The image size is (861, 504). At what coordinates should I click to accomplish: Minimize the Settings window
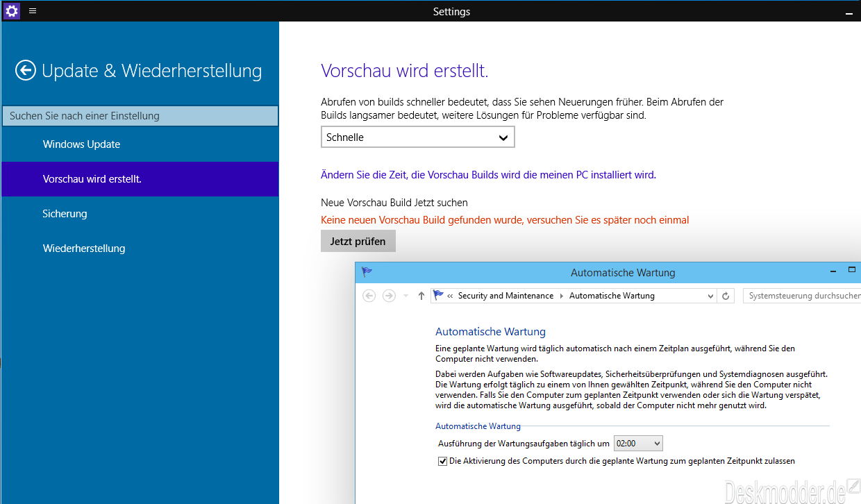849,12
